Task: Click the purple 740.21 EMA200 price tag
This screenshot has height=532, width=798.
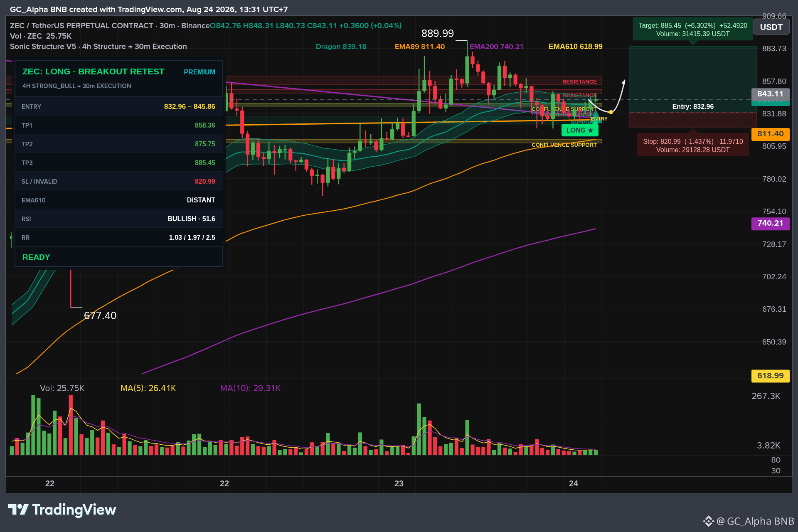Action: click(x=770, y=223)
